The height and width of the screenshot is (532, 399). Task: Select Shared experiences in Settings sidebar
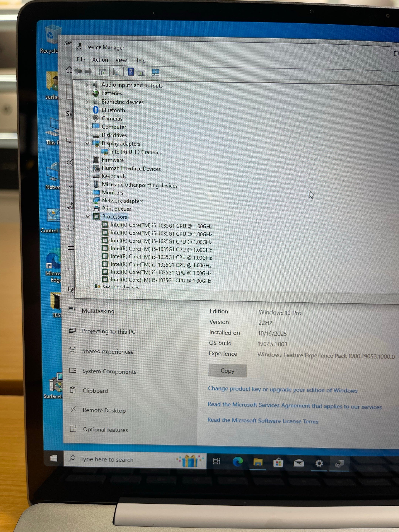click(108, 351)
